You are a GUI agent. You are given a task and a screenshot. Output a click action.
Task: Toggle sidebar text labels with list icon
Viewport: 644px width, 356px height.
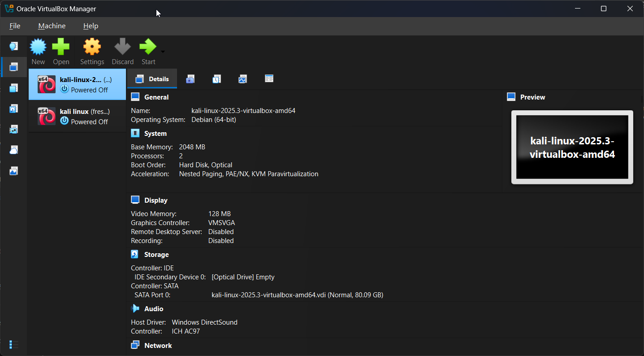point(14,344)
